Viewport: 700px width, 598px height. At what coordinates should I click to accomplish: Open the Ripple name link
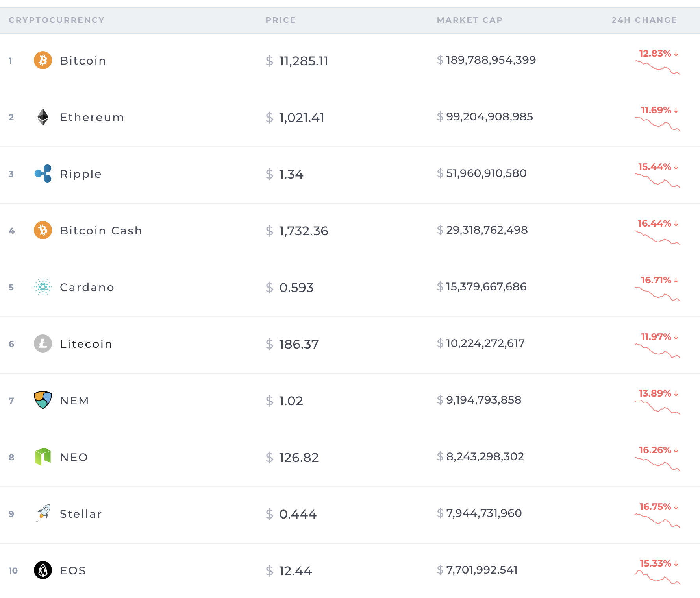point(81,174)
